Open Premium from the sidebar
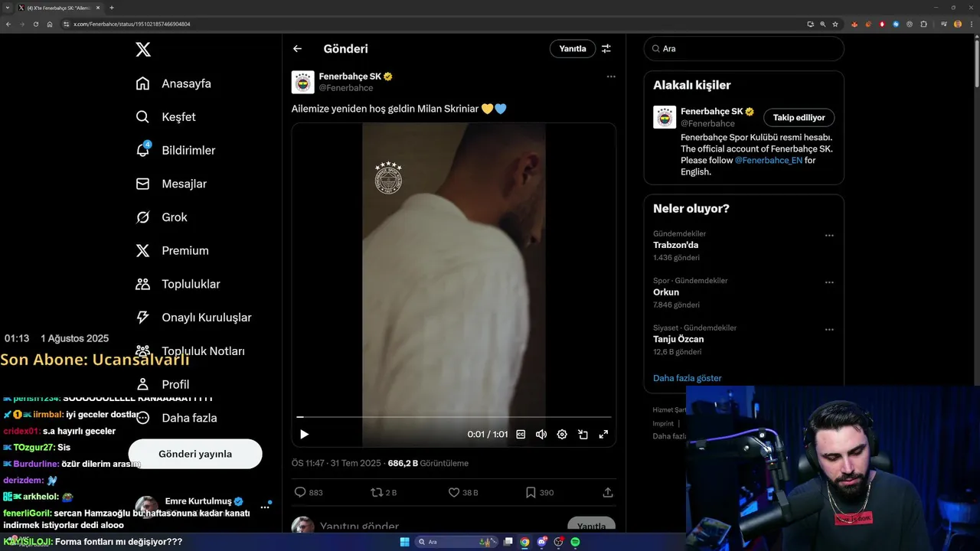The image size is (980, 551). (171, 250)
